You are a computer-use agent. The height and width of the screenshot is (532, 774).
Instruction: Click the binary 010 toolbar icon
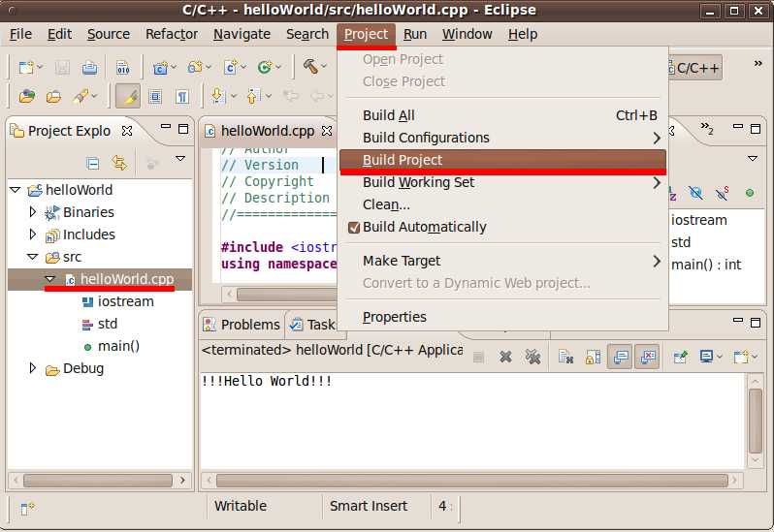tap(123, 67)
